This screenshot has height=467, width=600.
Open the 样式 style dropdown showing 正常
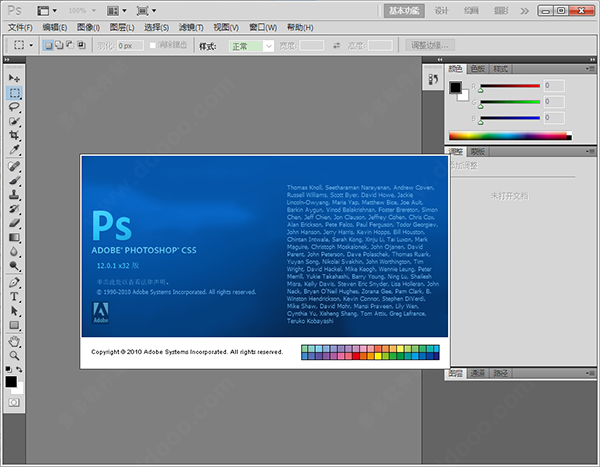[251, 46]
